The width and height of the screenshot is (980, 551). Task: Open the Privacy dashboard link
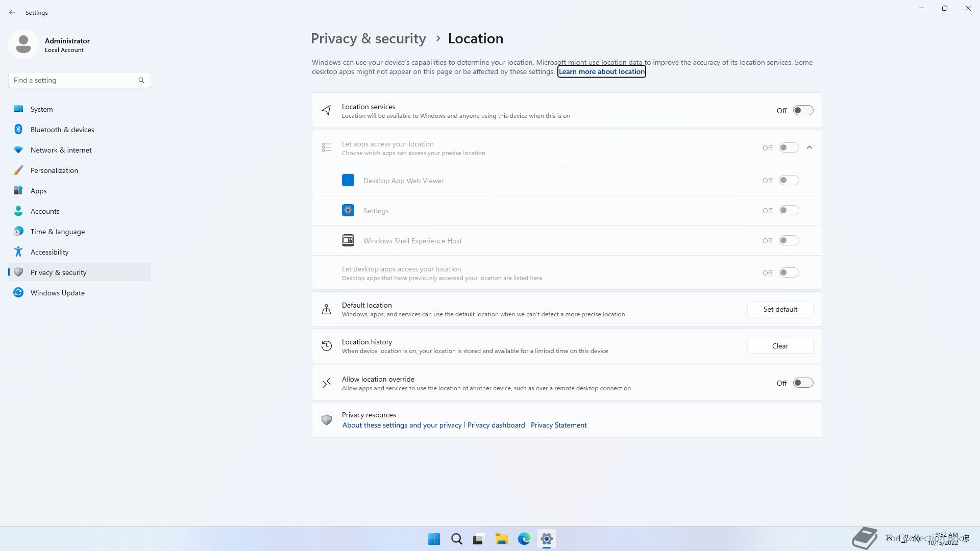(x=496, y=425)
